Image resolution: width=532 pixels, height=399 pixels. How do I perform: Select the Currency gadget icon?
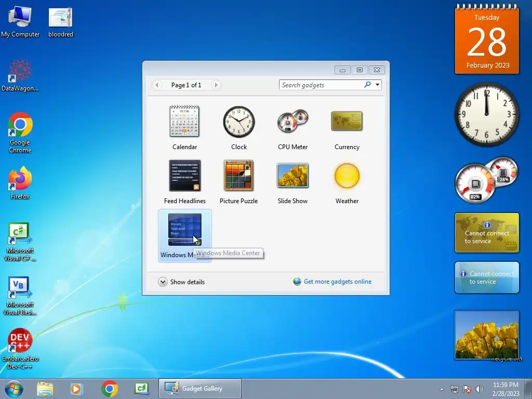tap(347, 121)
